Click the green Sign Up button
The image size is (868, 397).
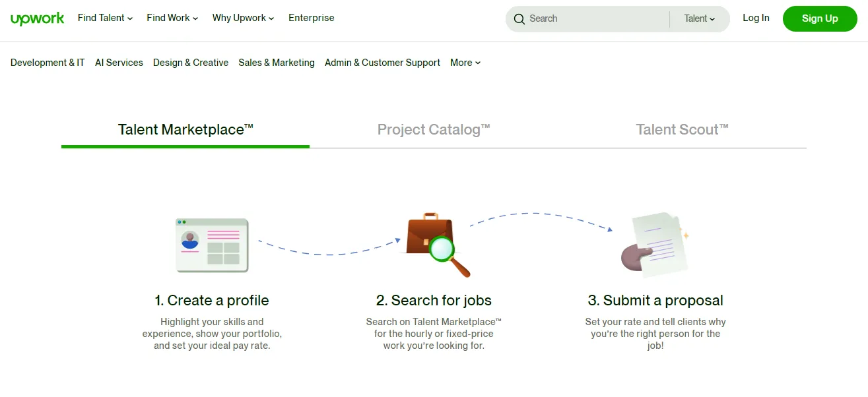tap(820, 18)
